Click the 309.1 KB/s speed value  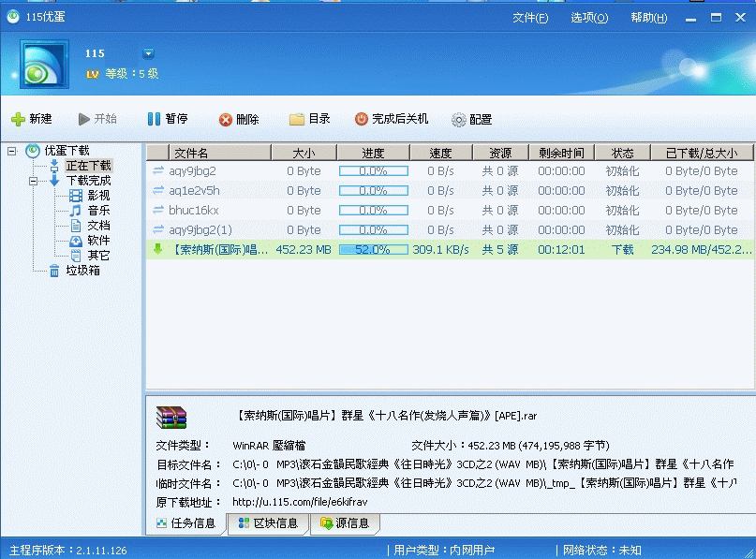pos(440,250)
